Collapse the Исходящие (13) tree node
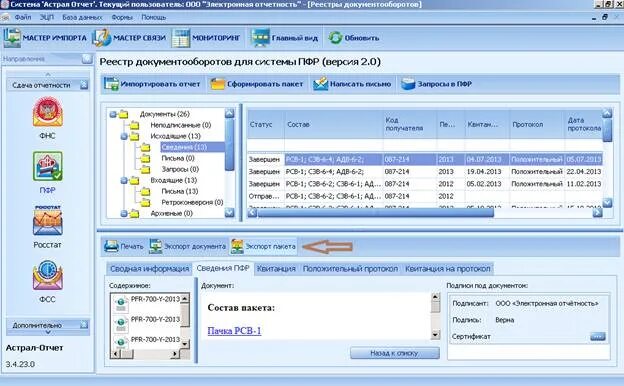The height and width of the screenshot is (386, 624). [x=124, y=136]
